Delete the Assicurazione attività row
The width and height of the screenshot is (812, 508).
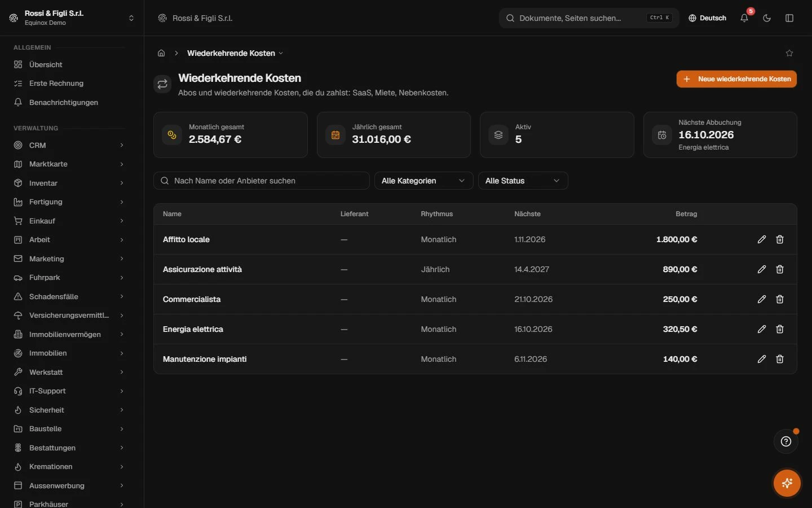[780, 269]
